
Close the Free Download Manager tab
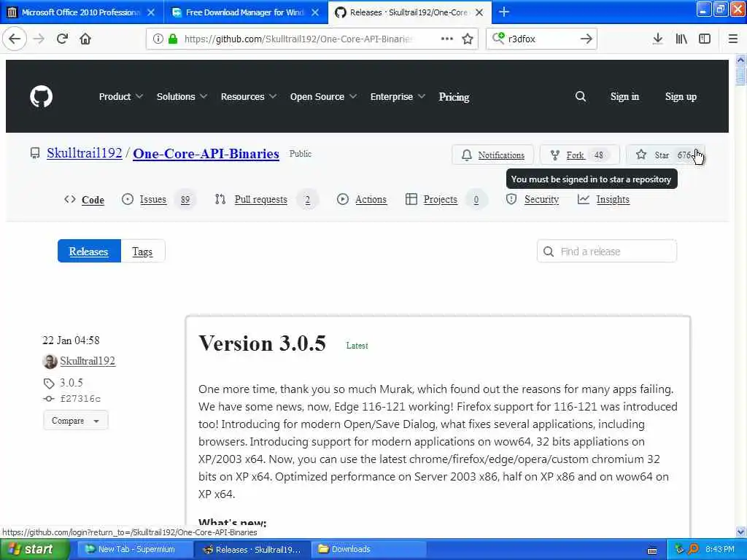click(x=315, y=12)
